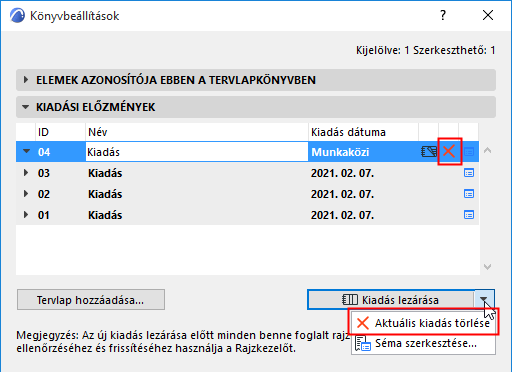
Task: Select the Munkaközi date cell in row 04
Action: (340, 152)
